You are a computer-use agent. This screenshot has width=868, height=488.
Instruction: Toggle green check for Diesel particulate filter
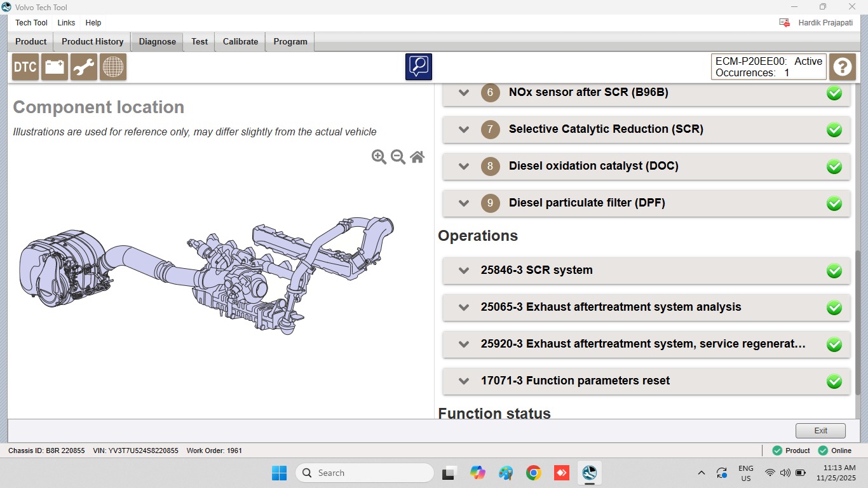[834, 203]
